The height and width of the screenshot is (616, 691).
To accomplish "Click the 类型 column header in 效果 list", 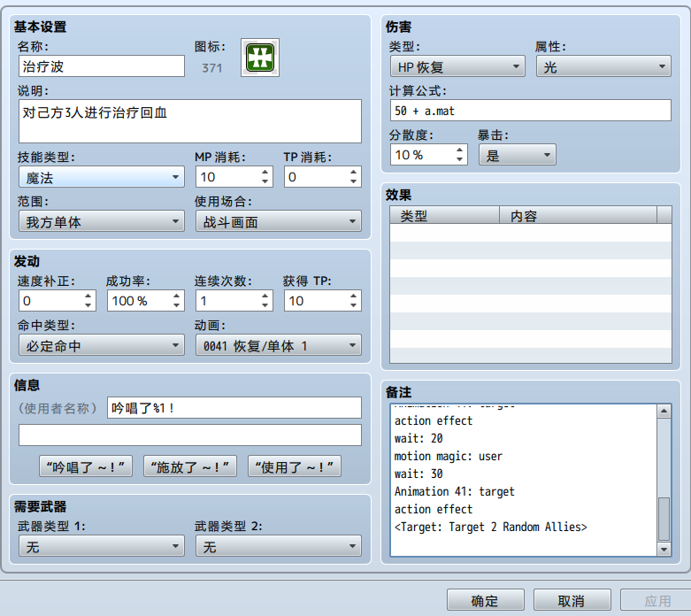I will [444, 215].
